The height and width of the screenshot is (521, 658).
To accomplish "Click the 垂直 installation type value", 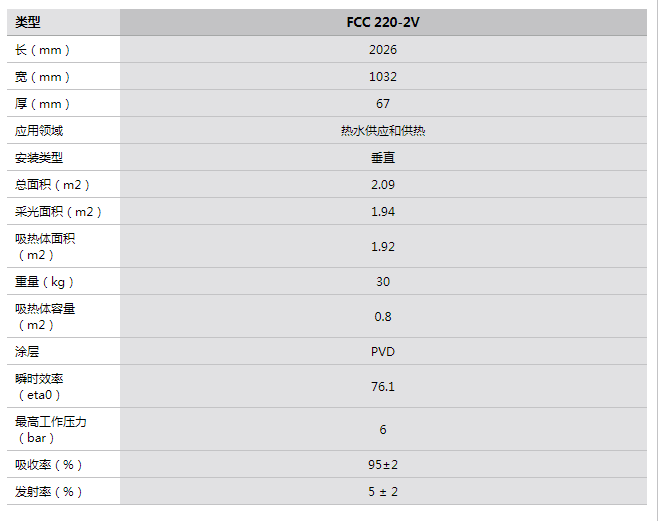I will click(382, 158).
